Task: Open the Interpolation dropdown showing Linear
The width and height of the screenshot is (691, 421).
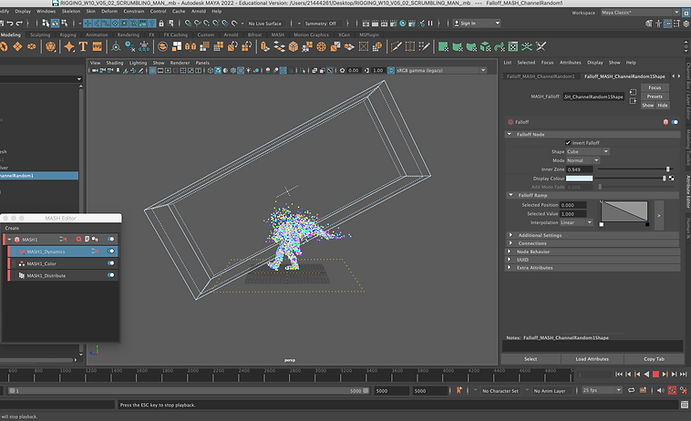Action: (x=576, y=223)
